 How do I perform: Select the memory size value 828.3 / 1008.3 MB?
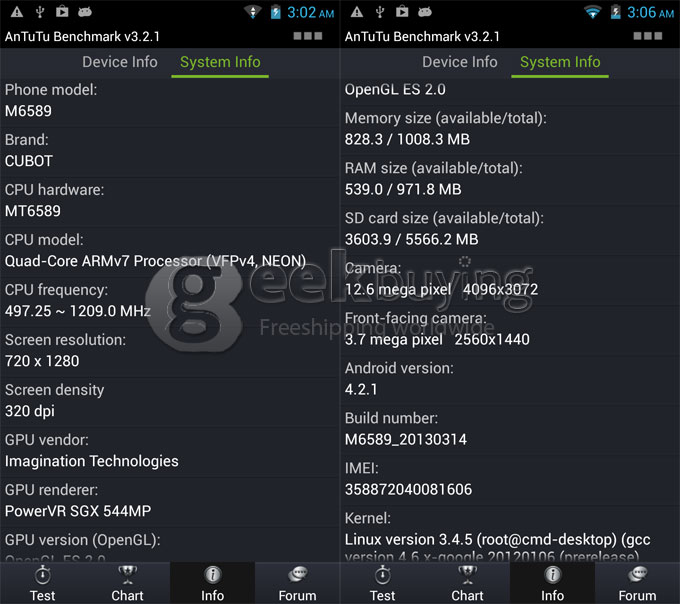click(x=407, y=140)
